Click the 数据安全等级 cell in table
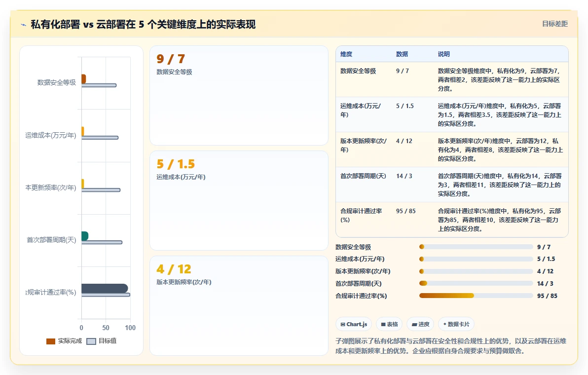This screenshot has width=588, height=375. (x=358, y=71)
